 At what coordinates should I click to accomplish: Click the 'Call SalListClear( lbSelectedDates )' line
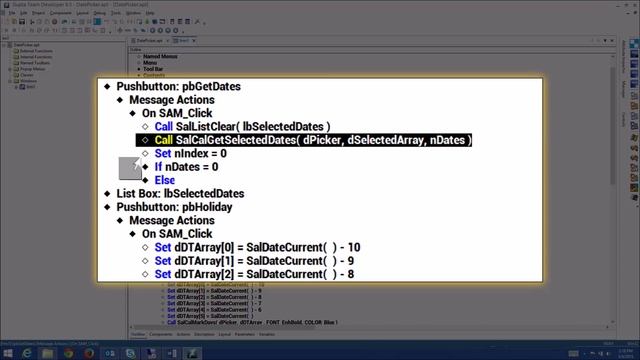(x=242, y=127)
